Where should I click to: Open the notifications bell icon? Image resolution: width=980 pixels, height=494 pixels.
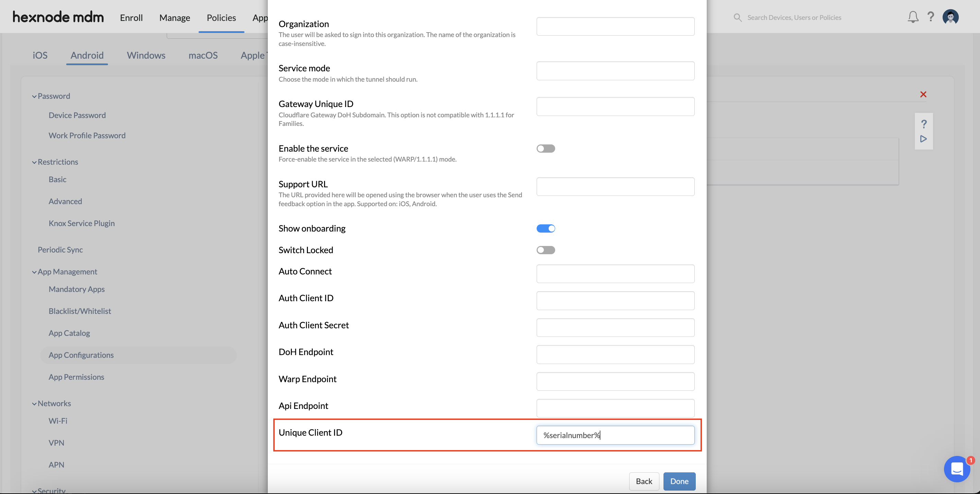(913, 17)
